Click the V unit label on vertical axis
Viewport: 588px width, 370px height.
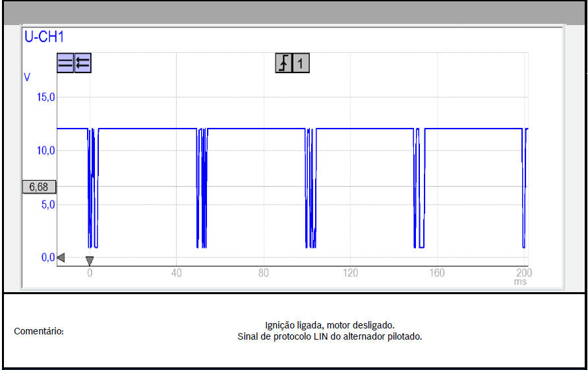[x=27, y=77]
